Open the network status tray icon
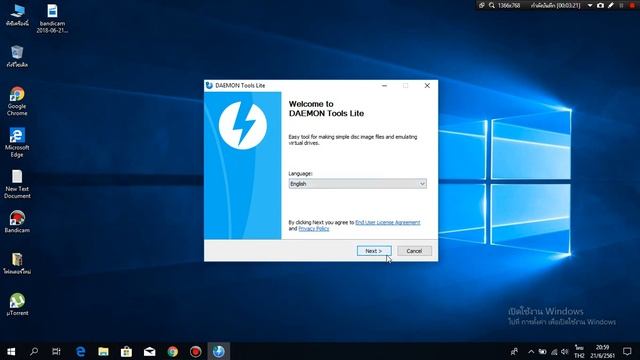 (554, 351)
